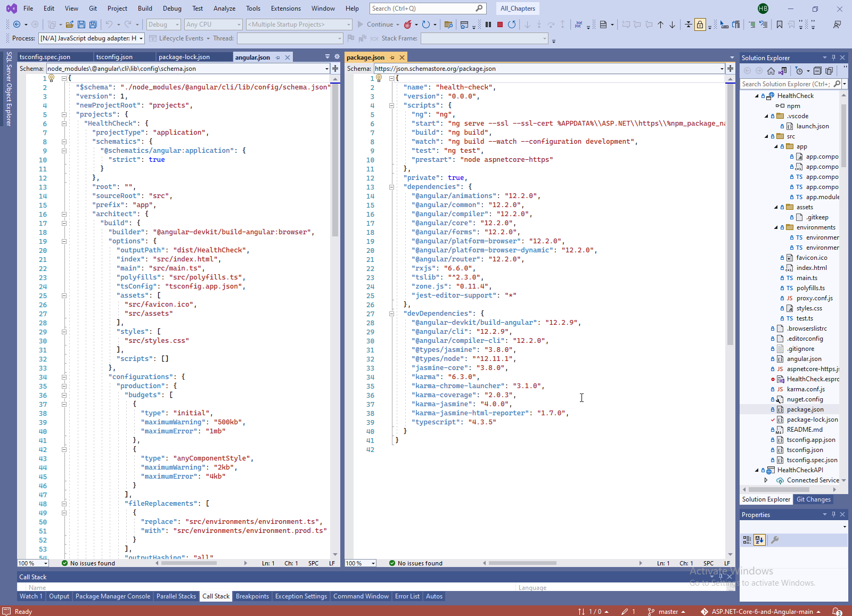This screenshot has width=852, height=616.
Task: Collapse the src folder node
Action: coord(767,136)
